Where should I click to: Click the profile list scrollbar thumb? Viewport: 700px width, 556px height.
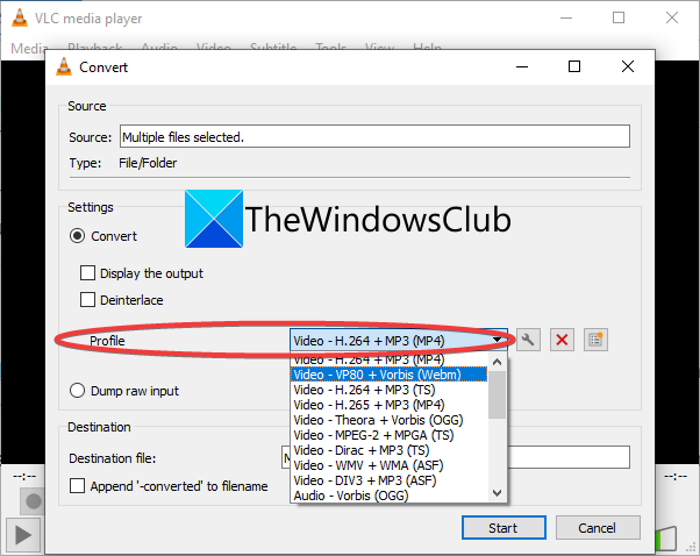pos(497,394)
